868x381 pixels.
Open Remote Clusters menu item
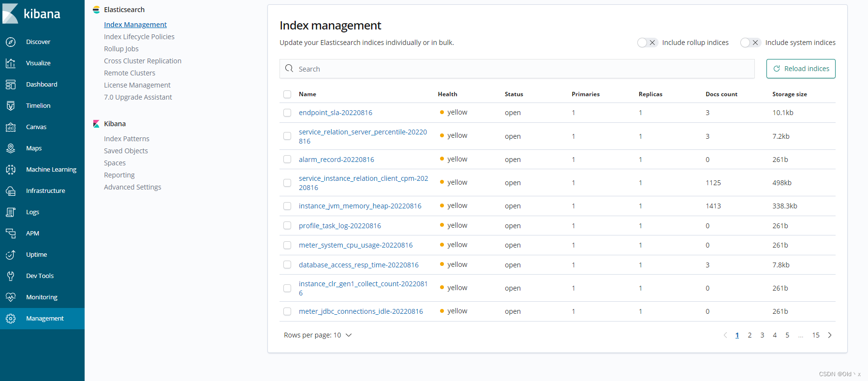tap(130, 73)
